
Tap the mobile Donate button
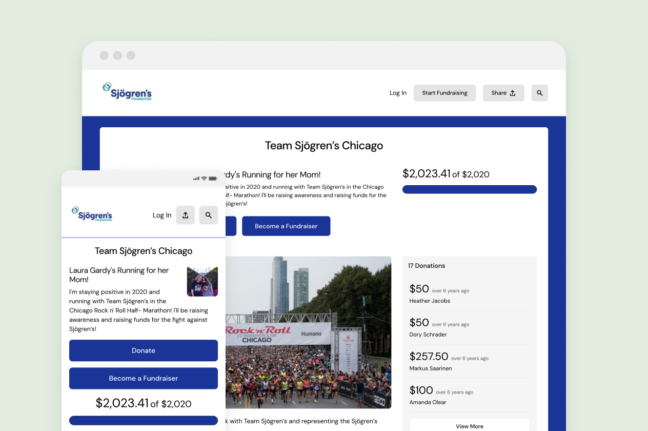[143, 350]
